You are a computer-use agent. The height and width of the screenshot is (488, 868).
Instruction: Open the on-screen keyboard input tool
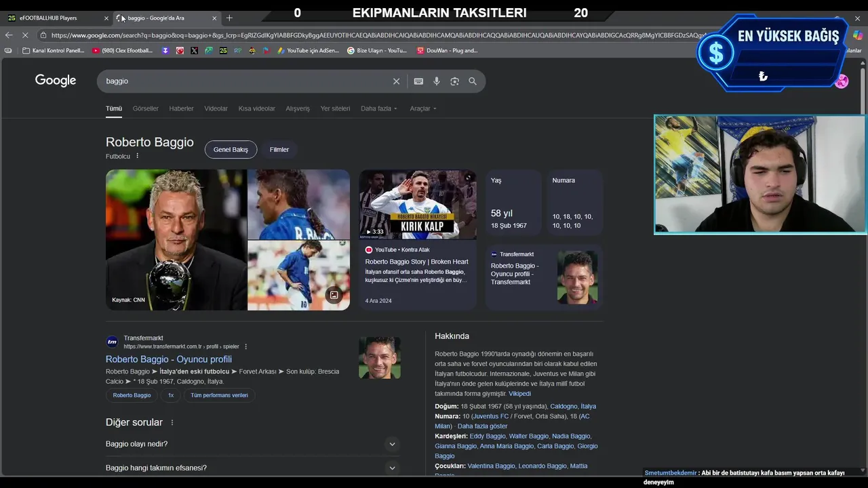click(418, 81)
